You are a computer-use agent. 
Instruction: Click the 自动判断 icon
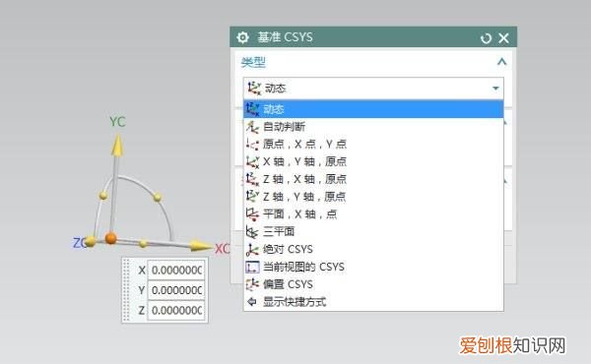coord(252,127)
